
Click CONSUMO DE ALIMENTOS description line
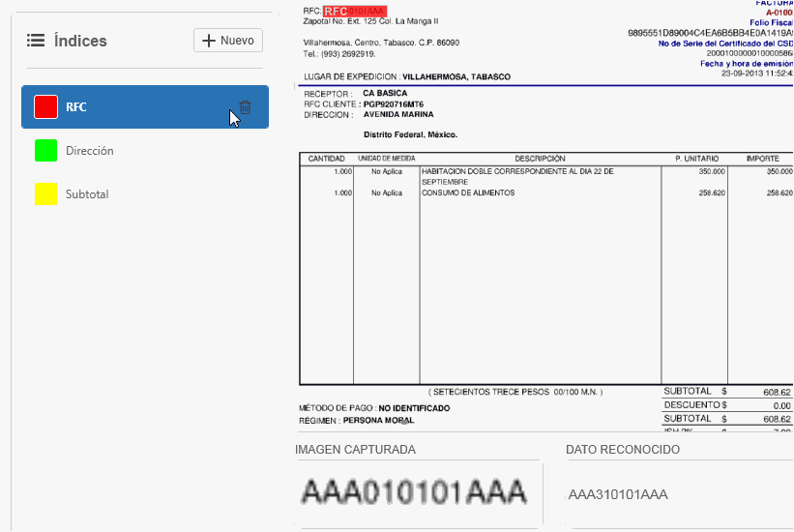[468, 193]
